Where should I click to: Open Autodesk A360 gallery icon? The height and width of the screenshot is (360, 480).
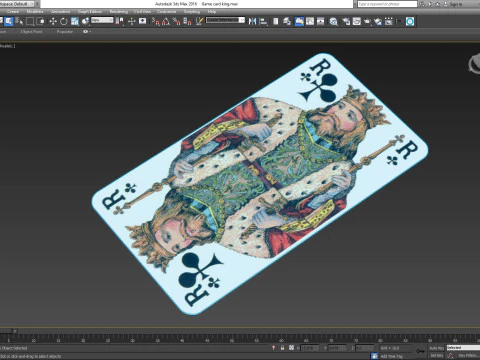pyautogui.click(x=389, y=21)
